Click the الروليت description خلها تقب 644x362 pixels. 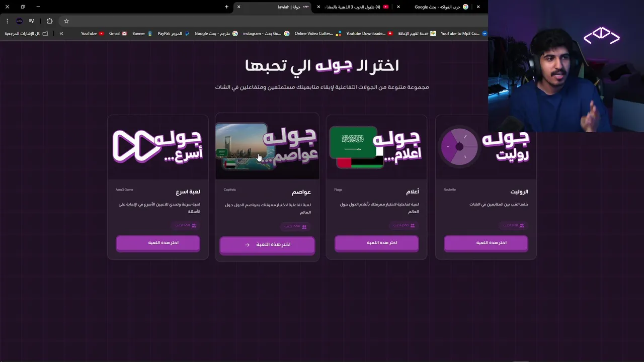pos(499,204)
